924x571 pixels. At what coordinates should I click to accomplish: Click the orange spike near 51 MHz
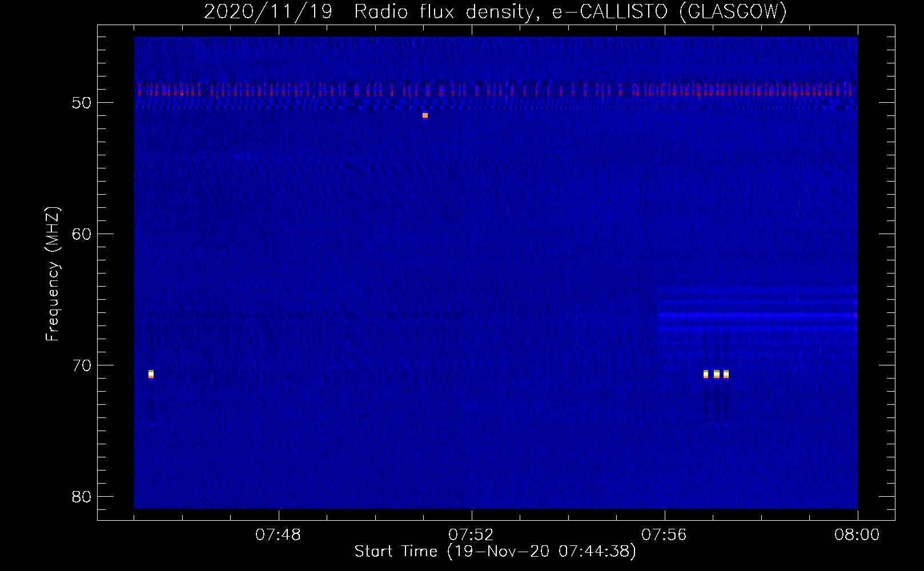coord(425,115)
